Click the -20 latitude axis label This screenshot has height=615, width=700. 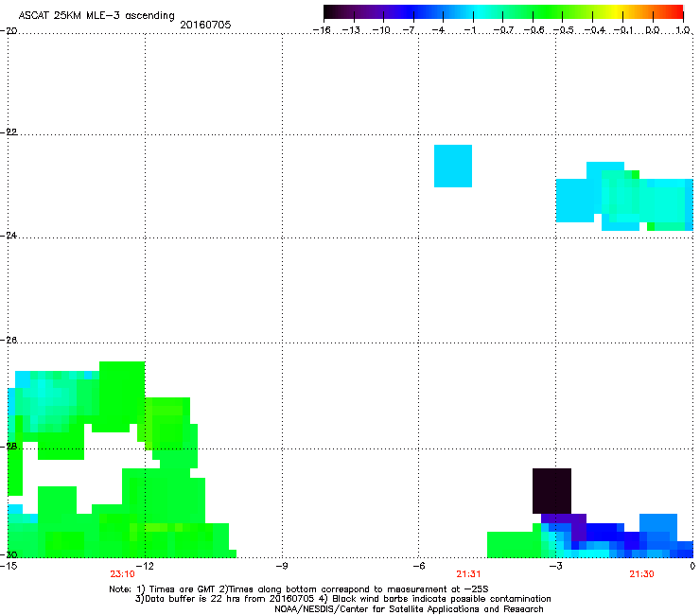coord(9,30)
